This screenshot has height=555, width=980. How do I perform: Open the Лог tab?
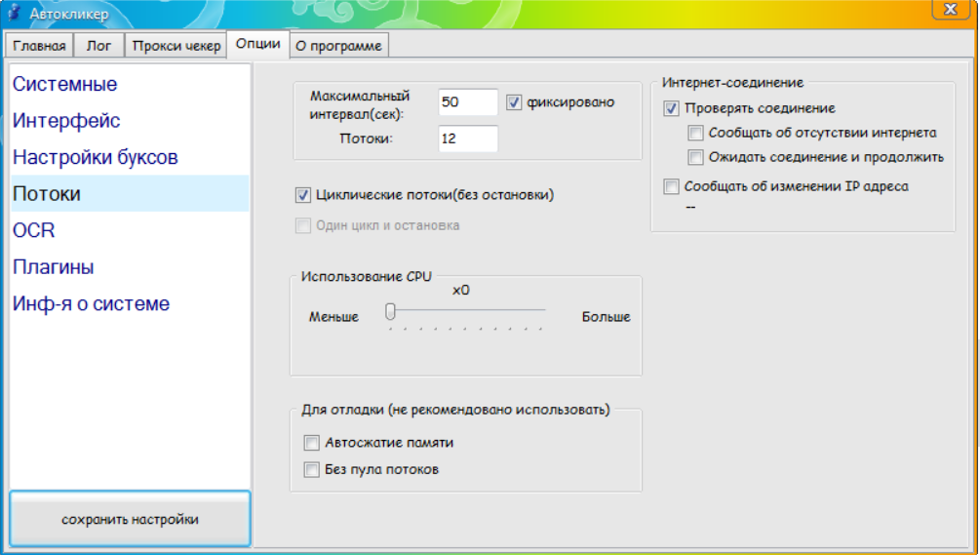coord(98,46)
